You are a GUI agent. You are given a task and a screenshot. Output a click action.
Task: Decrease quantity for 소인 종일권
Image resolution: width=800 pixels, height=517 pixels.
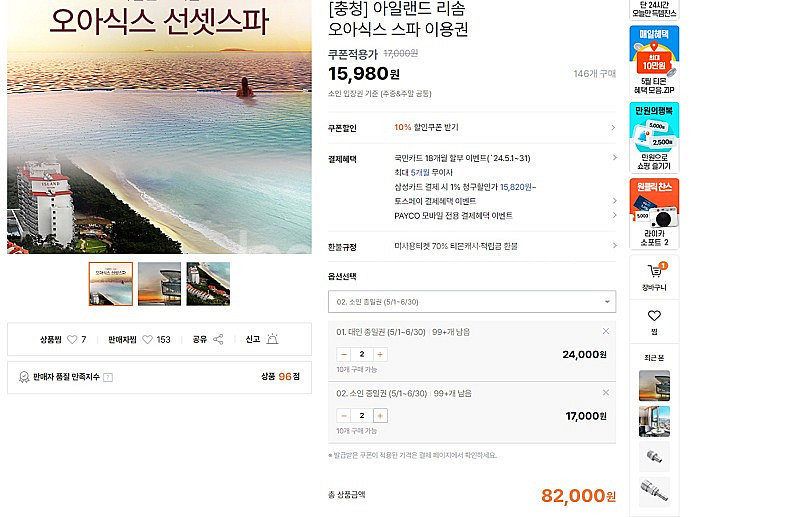[344, 416]
